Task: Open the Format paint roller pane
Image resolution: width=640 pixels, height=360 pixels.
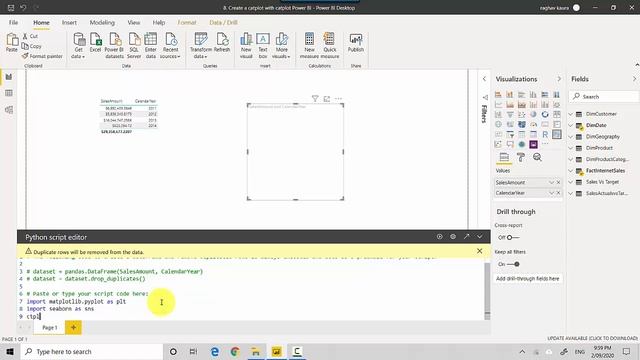Action: (x=520, y=157)
